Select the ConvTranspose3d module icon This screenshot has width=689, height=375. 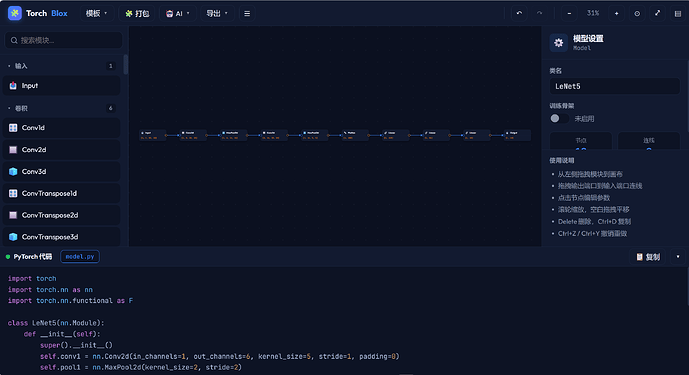pos(13,237)
